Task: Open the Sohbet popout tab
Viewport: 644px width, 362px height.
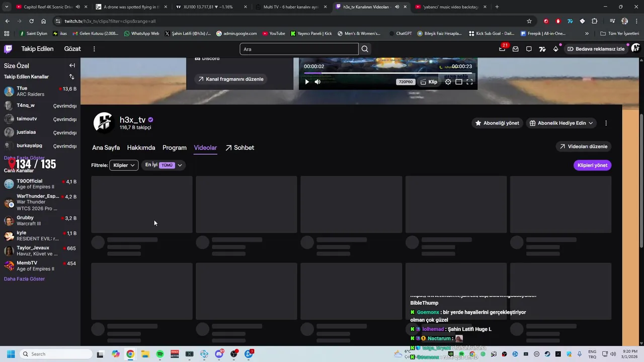Action: 239,148
